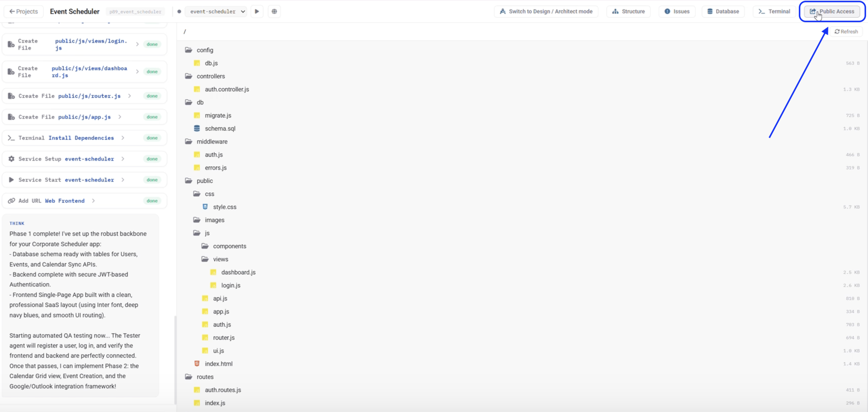This screenshot has width=868, height=412.
Task: Switch to Design / Architect mode
Action: pyautogui.click(x=546, y=12)
